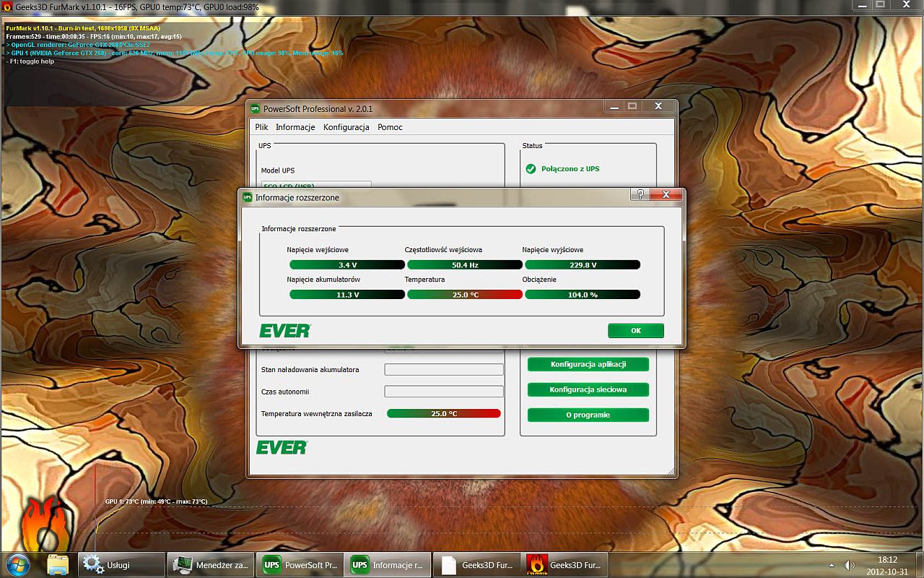Close the PowerSoft Professional window
The height and width of the screenshot is (578, 924).
click(x=658, y=106)
